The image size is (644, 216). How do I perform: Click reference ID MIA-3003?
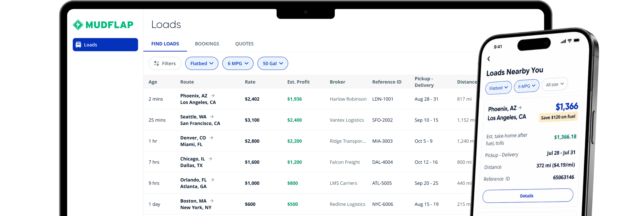point(383,141)
